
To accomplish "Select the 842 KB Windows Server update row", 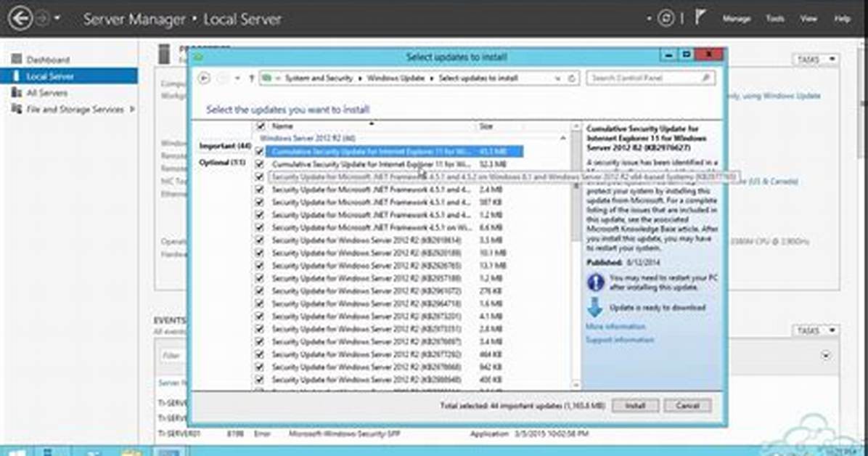I will 388,367.
